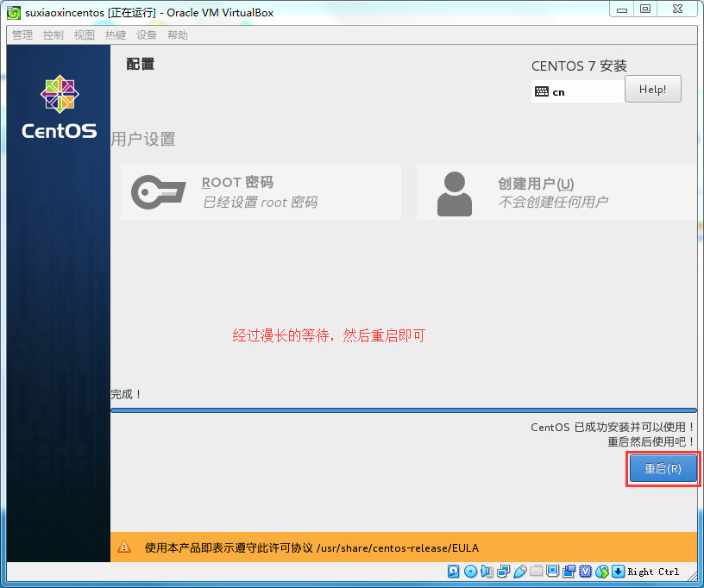Viewport: 704px width, 588px height.
Task: Click the CENTOS 7 安装 title
Action: point(579,66)
